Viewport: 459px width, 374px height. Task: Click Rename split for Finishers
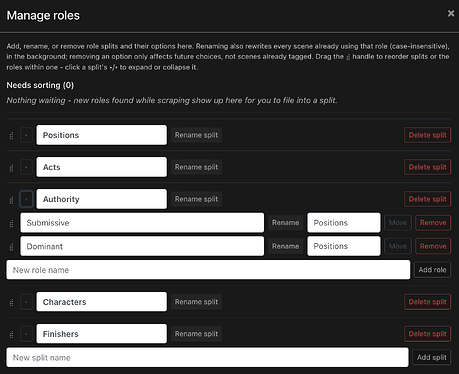tap(196, 334)
